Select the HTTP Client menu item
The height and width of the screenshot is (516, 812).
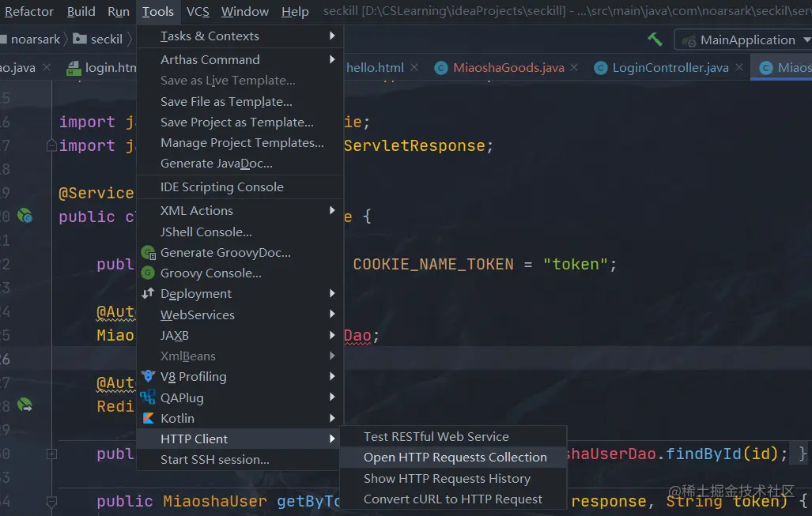point(240,439)
